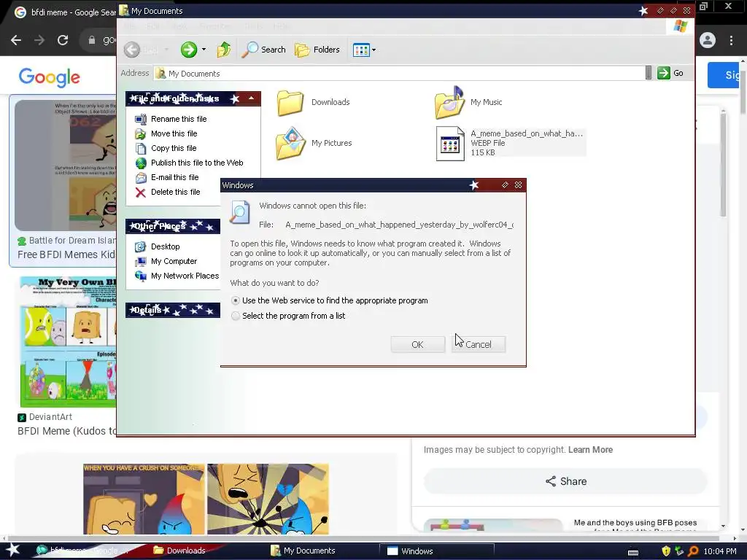This screenshot has height=560, width=747.
Task: Select the program from a list option
Action: (288, 316)
